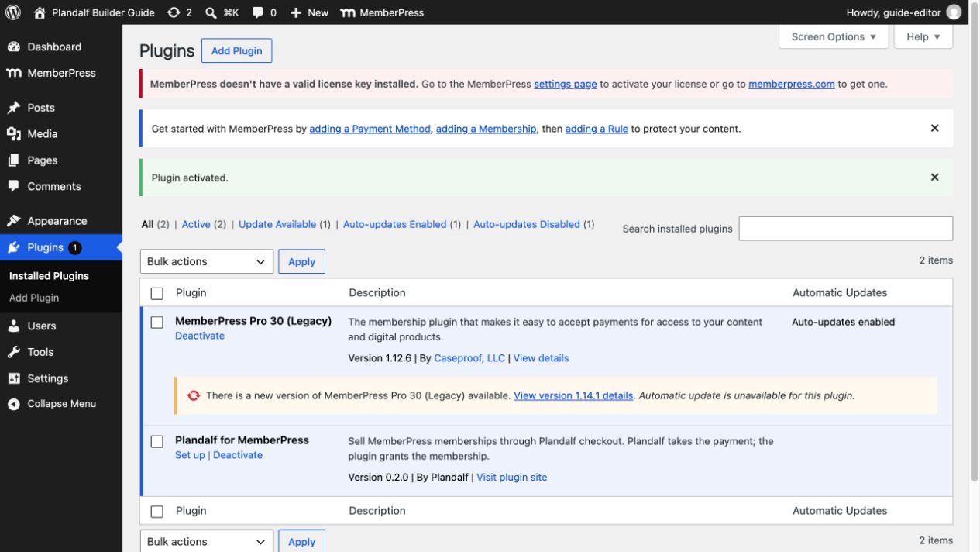Click View version 1.14.1 details link
This screenshot has height=552, width=980.
tap(573, 395)
